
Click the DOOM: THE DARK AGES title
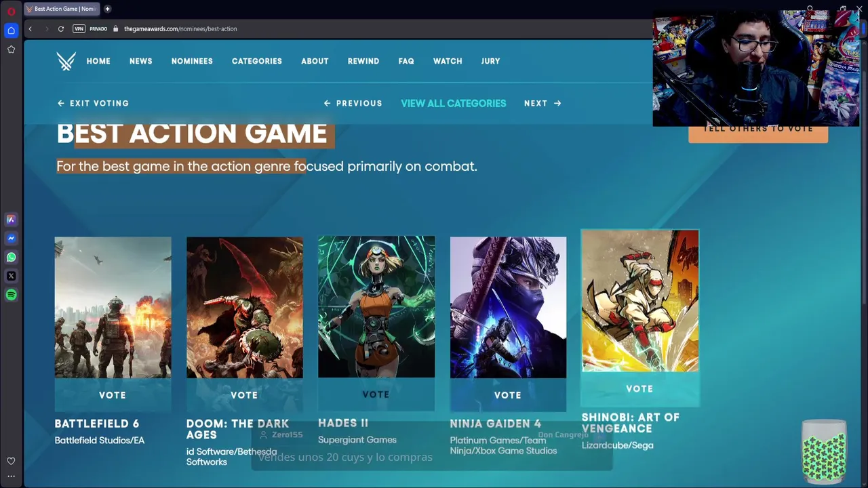pos(237,429)
